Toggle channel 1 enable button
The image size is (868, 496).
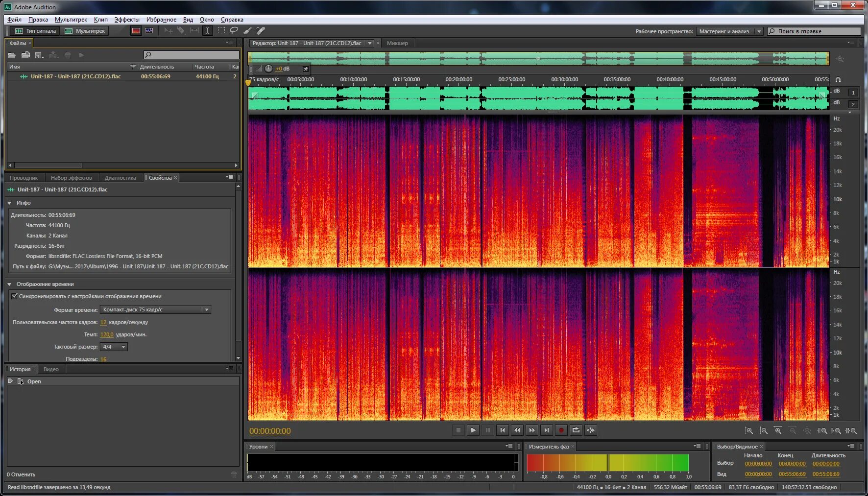[x=853, y=93]
